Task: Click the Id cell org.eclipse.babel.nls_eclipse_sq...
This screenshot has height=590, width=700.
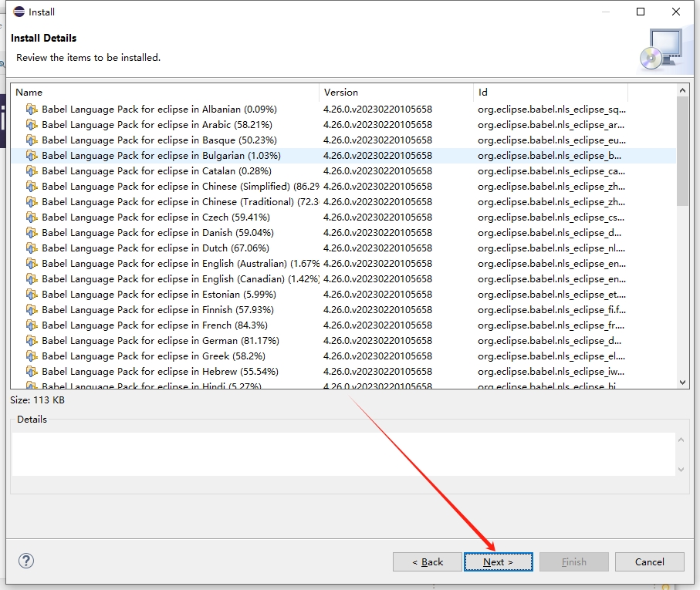Action: [x=552, y=110]
